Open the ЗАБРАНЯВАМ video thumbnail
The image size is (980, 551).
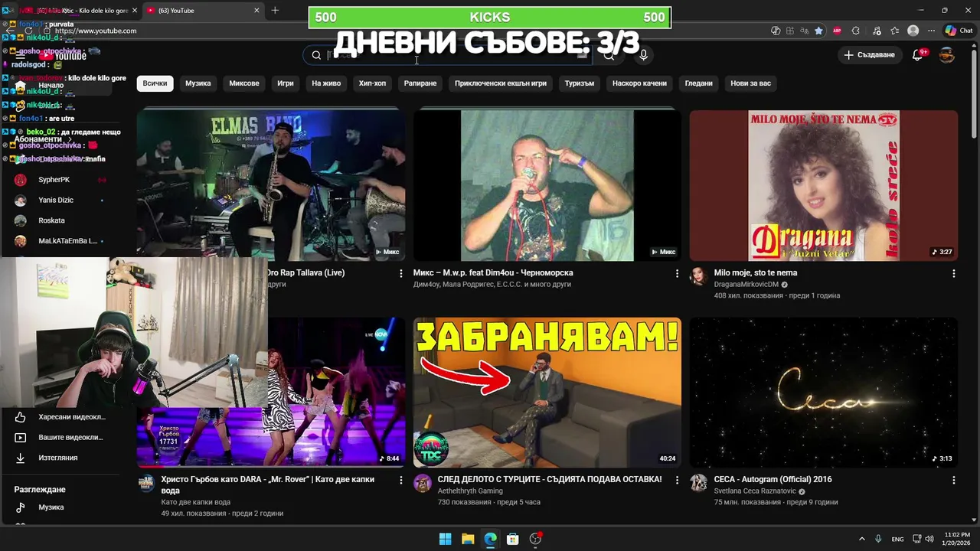click(547, 393)
